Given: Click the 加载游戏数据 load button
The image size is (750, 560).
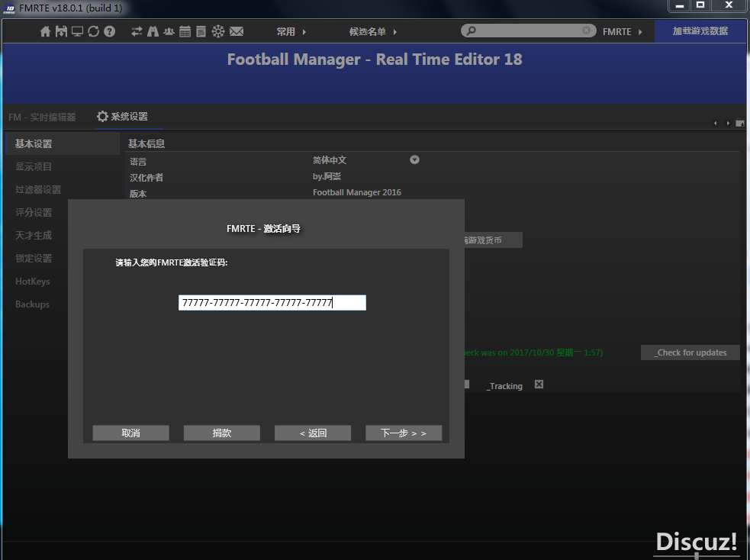Looking at the screenshot, I should (x=700, y=31).
